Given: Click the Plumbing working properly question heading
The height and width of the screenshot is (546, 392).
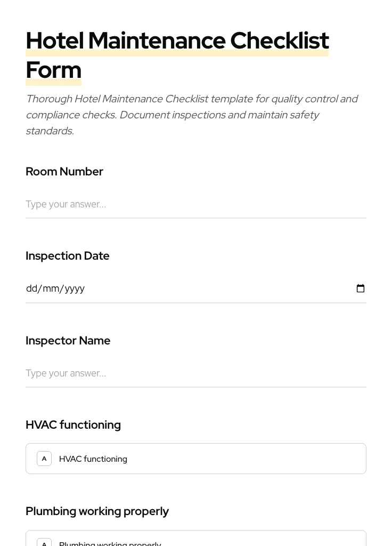Looking at the screenshot, I should (97, 510).
